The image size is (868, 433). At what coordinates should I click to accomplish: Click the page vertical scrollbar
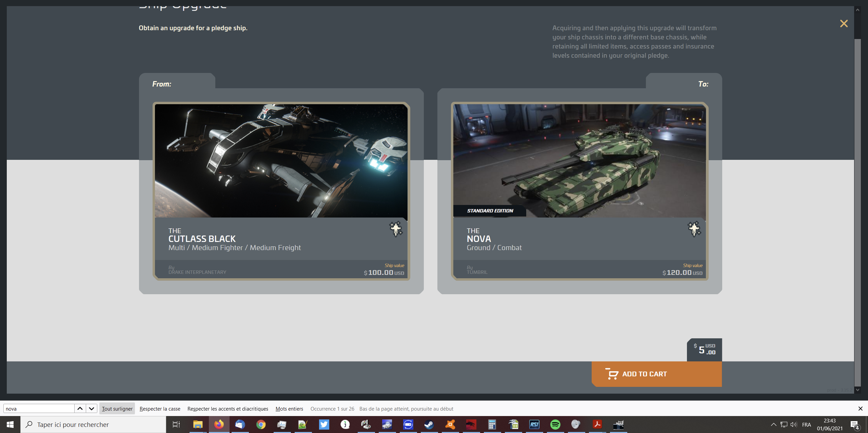tap(857, 204)
